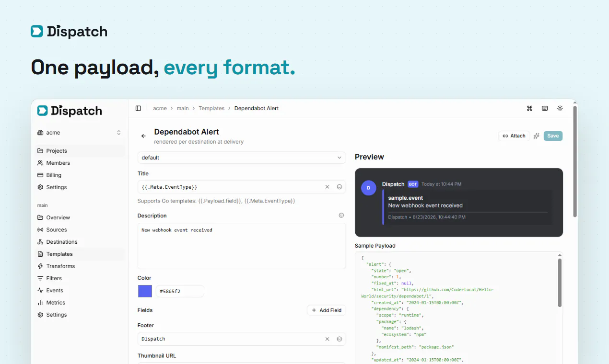Click the AI sparkle icon next to Attach

[537, 136]
